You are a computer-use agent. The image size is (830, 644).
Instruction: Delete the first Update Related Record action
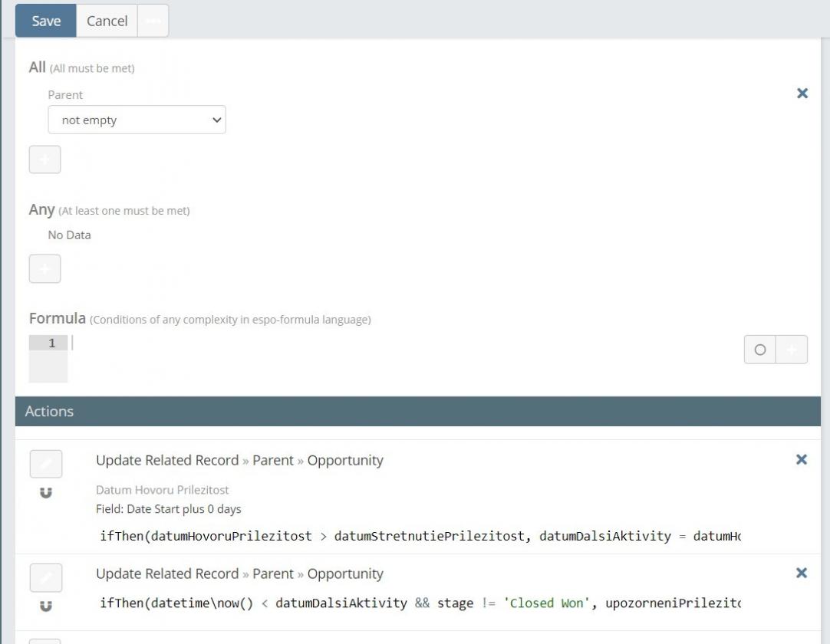802,460
